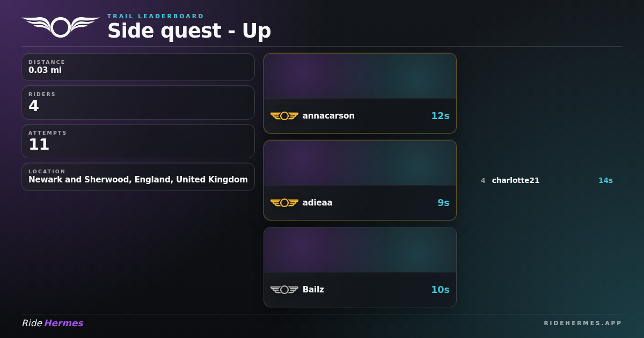
Task: Open the Attempts count stat card
Action: pyautogui.click(x=138, y=141)
